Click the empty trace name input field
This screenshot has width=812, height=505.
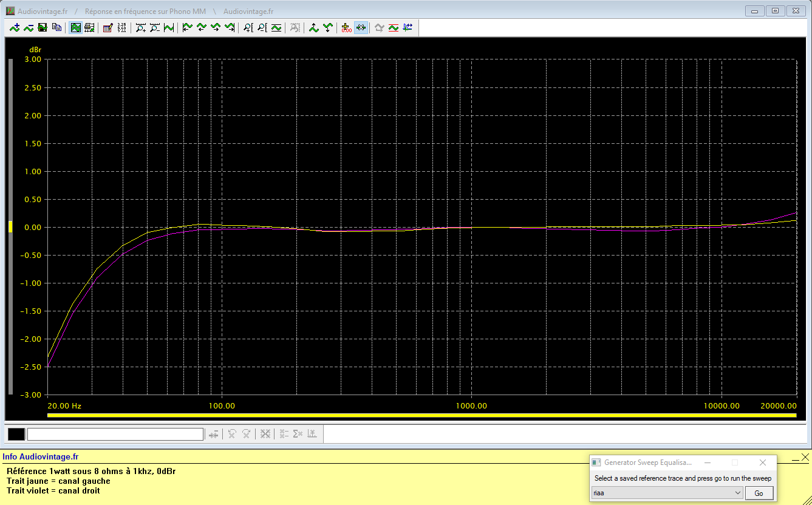tap(115, 434)
